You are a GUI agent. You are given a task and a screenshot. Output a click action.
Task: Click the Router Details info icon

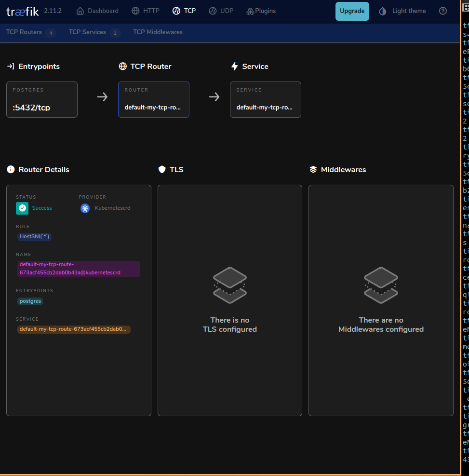[11, 169]
